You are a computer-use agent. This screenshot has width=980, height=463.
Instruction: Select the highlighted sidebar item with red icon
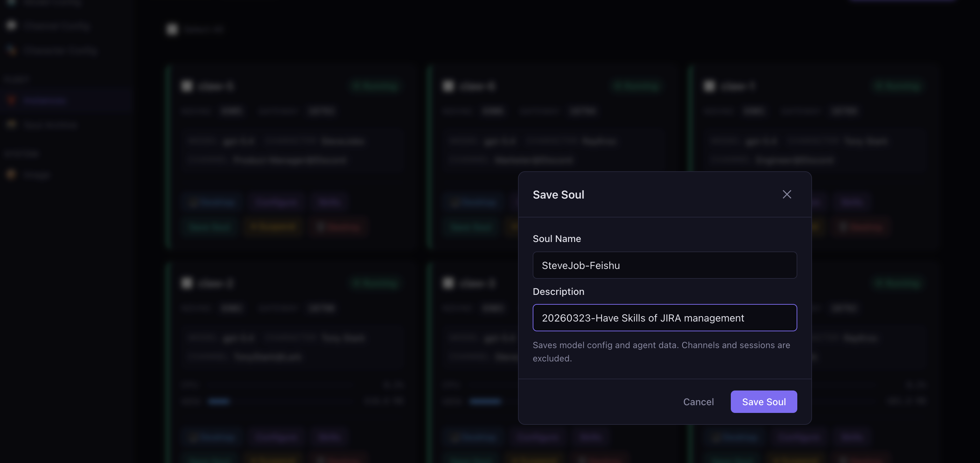pos(65,100)
